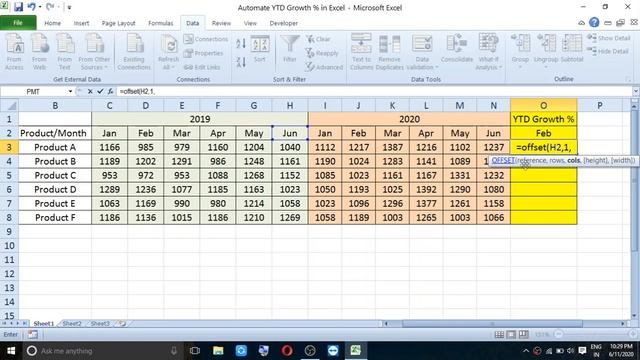Click the OFFSET function tooltip link
This screenshot has height=360, width=640.
tap(503, 160)
